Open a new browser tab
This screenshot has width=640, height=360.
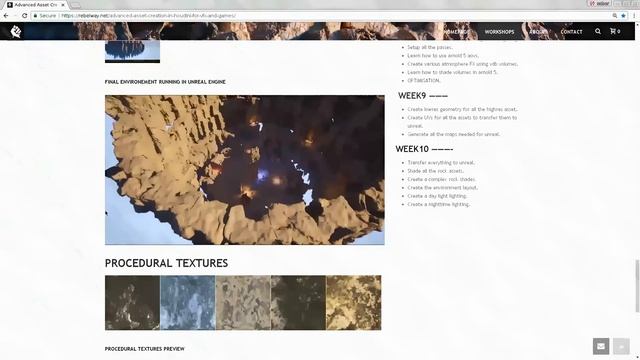coord(76,5)
